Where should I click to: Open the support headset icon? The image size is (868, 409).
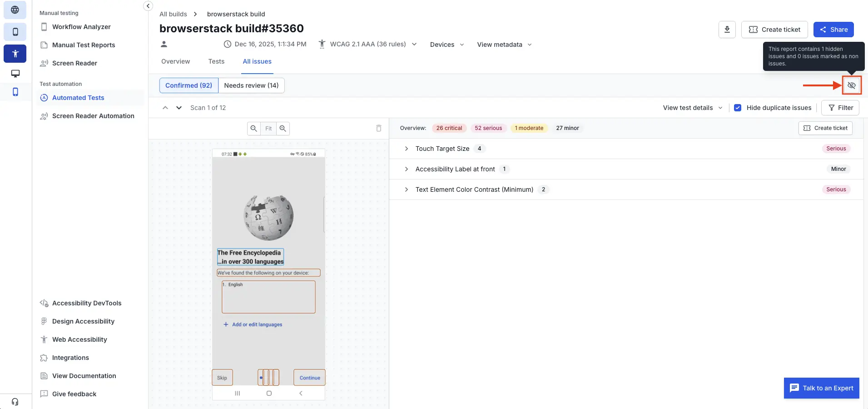pyautogui.click(x=15, y=402)
